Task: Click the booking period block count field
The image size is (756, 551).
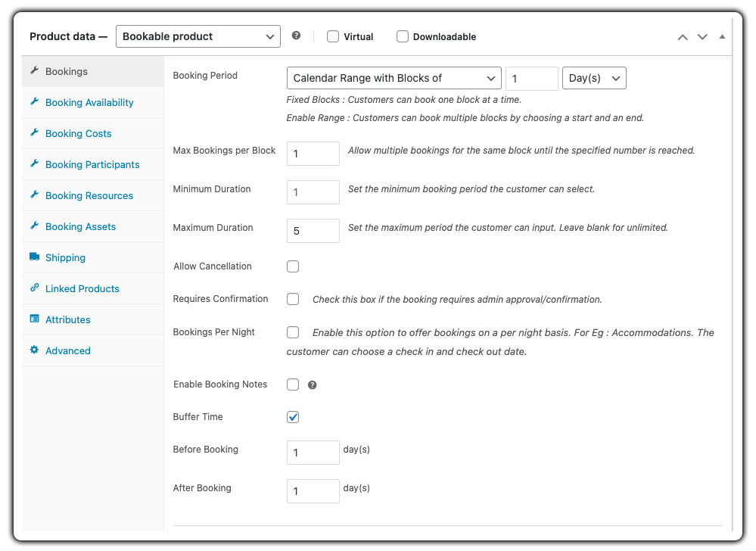Action: coord(532,78)
